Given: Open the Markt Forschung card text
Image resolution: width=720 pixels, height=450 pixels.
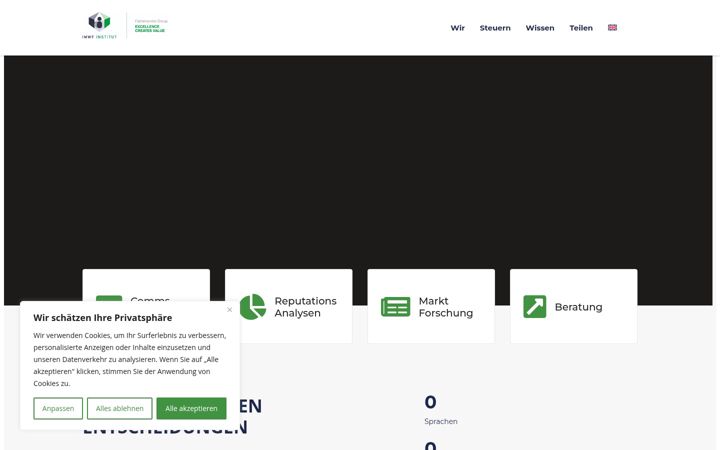Looking at the screenshot, I should (445, 307).
